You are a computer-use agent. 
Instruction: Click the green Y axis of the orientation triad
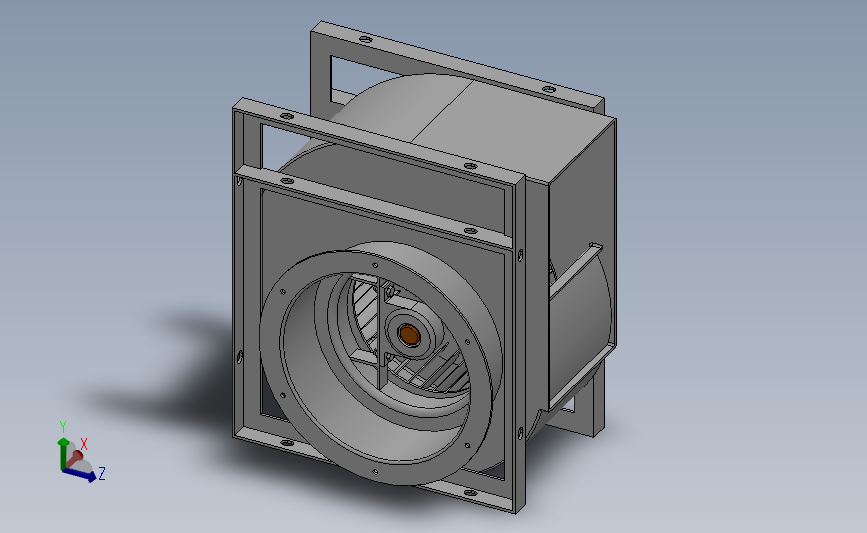point(62,452)
